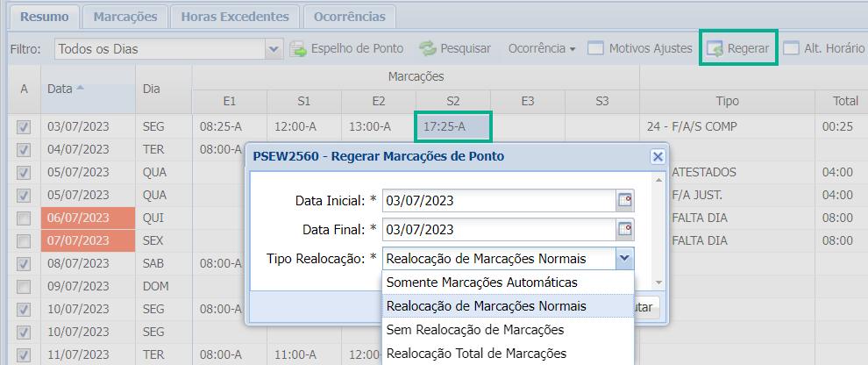Image resolution: width=868 pixels, height=365 pixels.
Task: Check the box for 06/07/2023 row
Action: pos(24,218)
